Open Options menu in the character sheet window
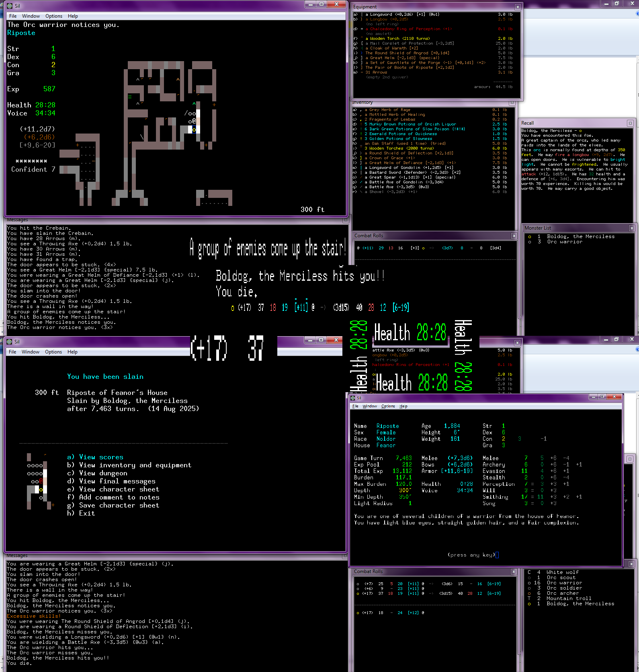 pyautogui.click(x=388, y=406)
